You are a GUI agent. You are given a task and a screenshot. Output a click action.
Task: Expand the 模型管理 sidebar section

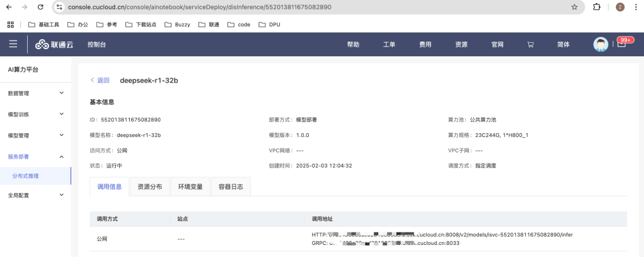[x=36, y=135]
